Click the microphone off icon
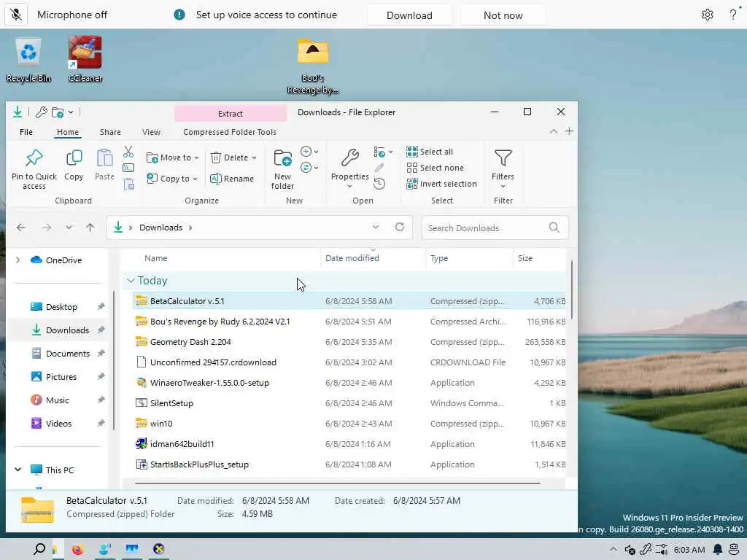The height and width of the screenshot is (560, 747). pos(16,15)
